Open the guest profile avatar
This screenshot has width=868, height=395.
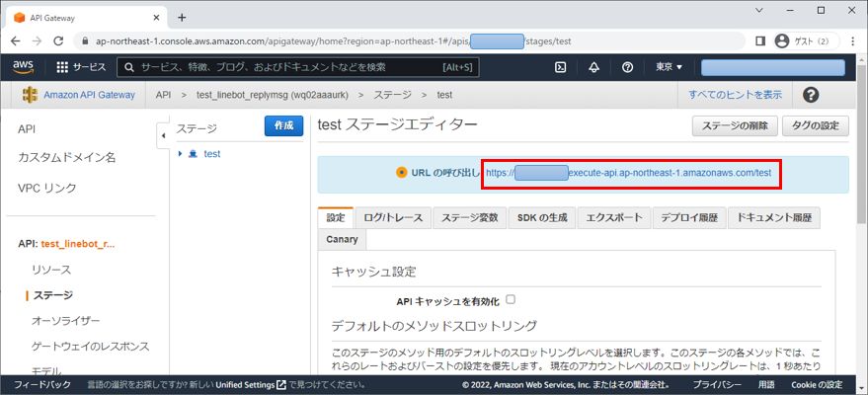(x=782, y=40)
